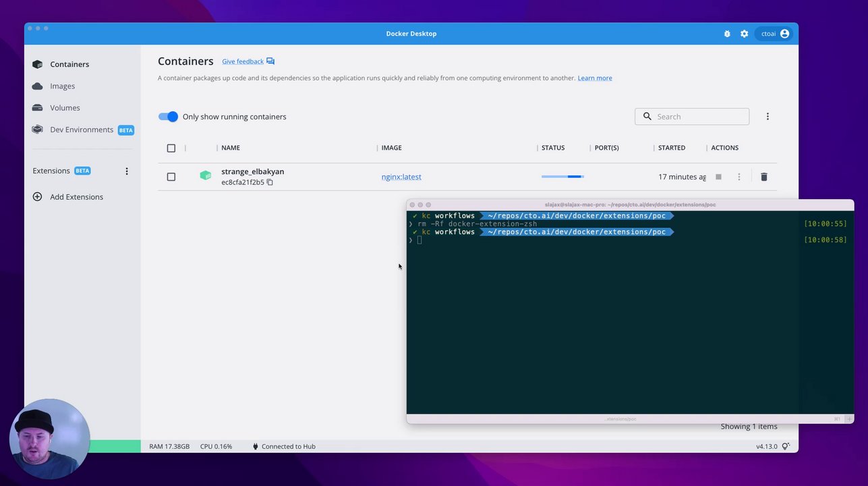The width and height of the screenshot is (868, 486).
Task: Click the rm -Rf docker-extension-zsh command in terminal
Action: (x=478, y=223)
